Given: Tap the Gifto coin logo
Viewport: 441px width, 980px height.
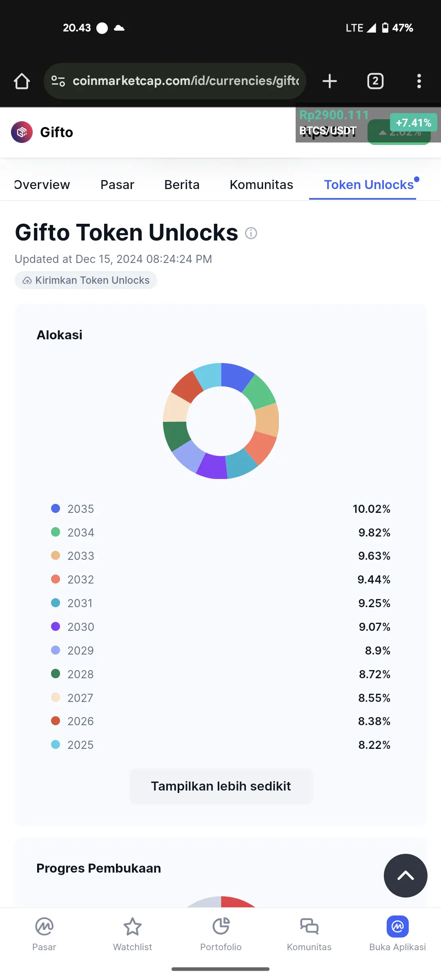Looking at the screenshot, I should pos(22,132).
